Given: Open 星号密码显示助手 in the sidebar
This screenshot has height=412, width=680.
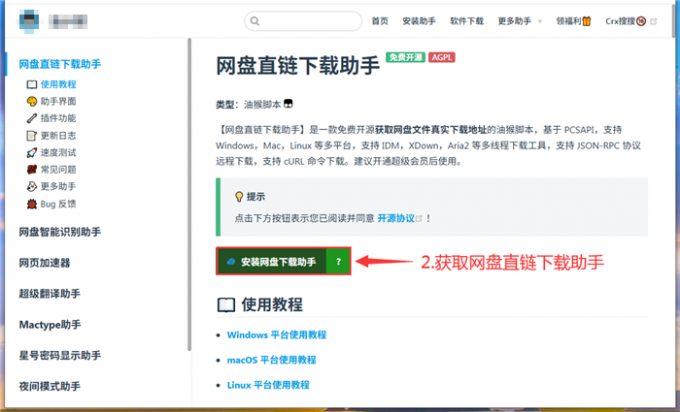Looking at the screenshot, I should (x=60, y=356).
